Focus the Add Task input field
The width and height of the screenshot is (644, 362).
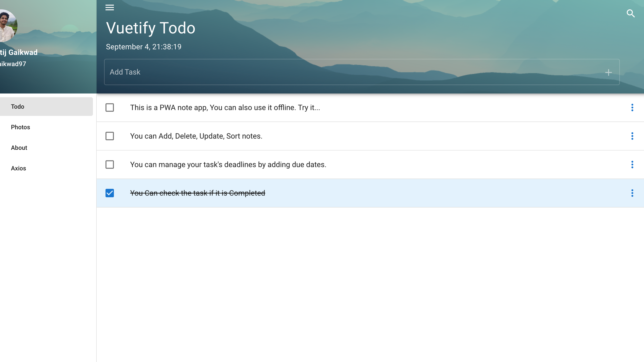(x=225, y=72)
